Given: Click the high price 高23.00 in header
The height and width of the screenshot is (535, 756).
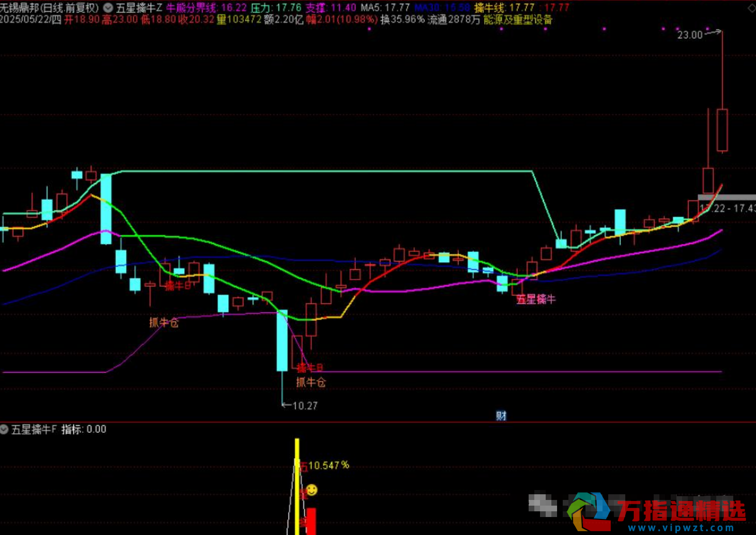Looking at the screenshot, I should (120, 19).
